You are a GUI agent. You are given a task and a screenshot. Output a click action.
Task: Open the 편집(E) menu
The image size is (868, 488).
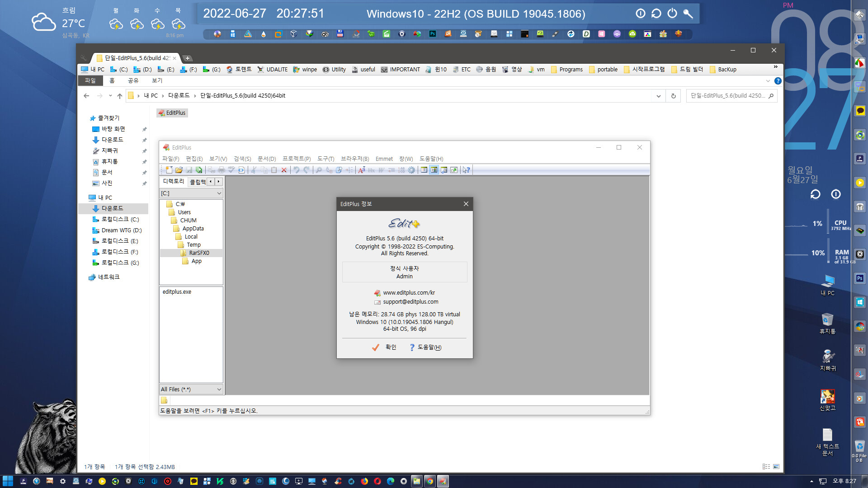[194, 159]
